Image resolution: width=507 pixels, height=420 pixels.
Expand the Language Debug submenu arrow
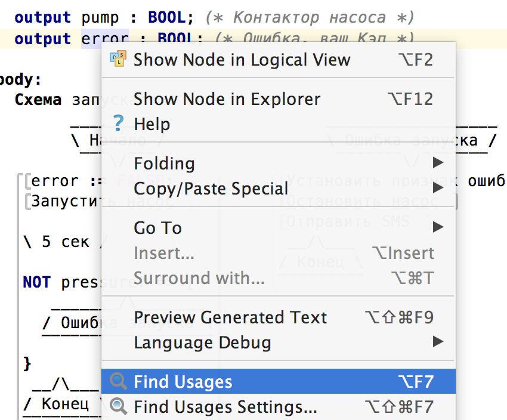pyautogui.click(x=438, y=342)
